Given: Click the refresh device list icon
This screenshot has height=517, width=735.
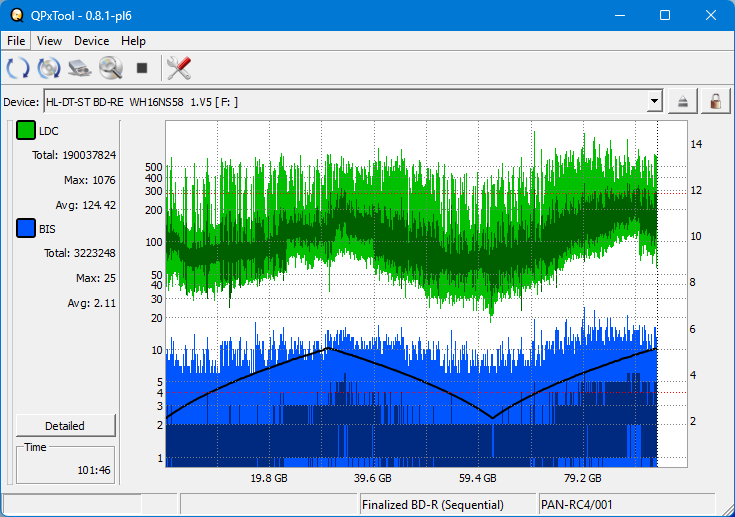Looking at the screenshot, I should tap(18, 68).
